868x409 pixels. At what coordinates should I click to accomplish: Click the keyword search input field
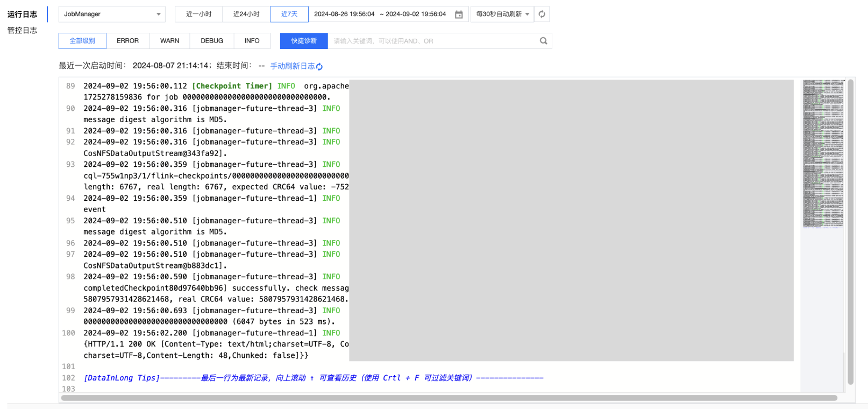[x=430, y=41]
